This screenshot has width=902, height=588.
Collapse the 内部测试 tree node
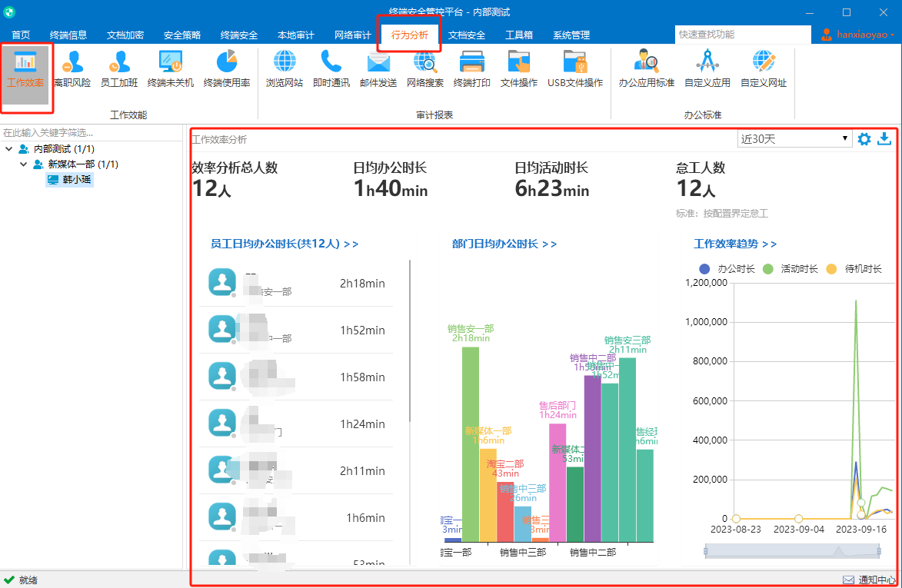[x=9, y=149]
